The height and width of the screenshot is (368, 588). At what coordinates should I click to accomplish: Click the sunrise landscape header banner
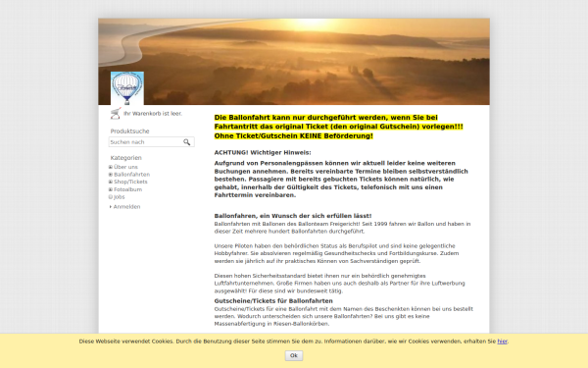point(294,62)
